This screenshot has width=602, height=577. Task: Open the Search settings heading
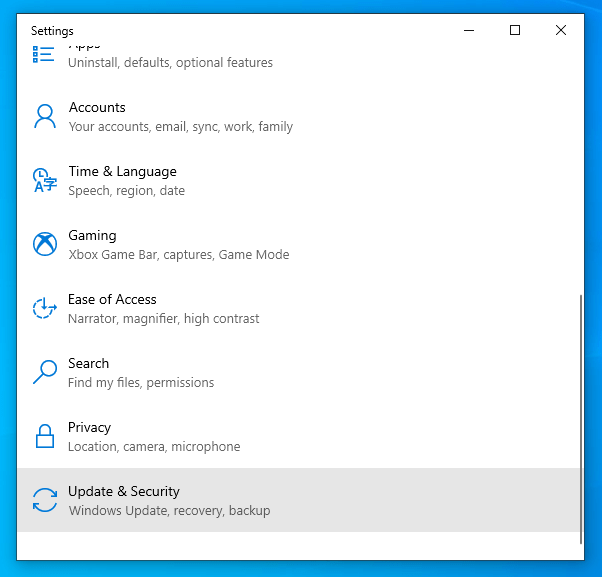tap(89, 363)
